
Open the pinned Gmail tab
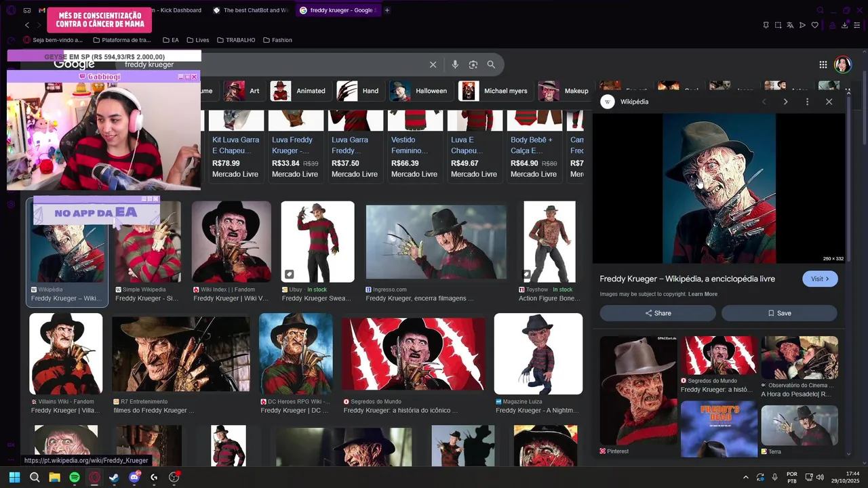coord(42,10)
